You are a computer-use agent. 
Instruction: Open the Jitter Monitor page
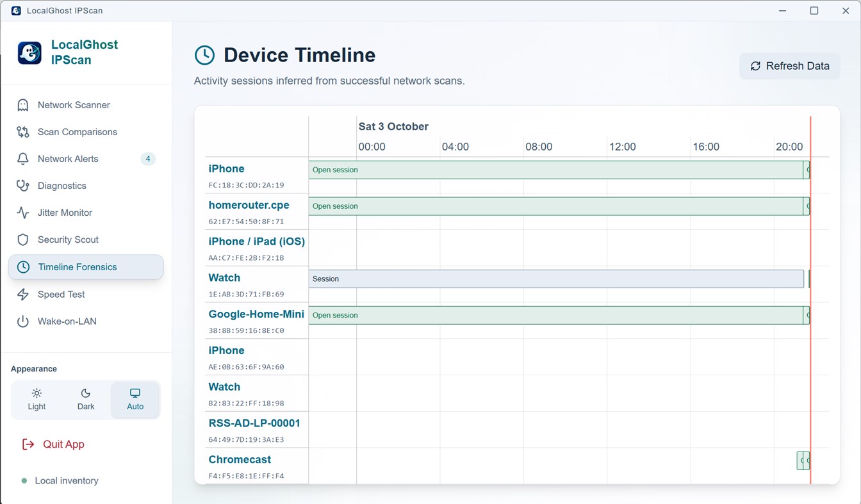pos(86,213)
